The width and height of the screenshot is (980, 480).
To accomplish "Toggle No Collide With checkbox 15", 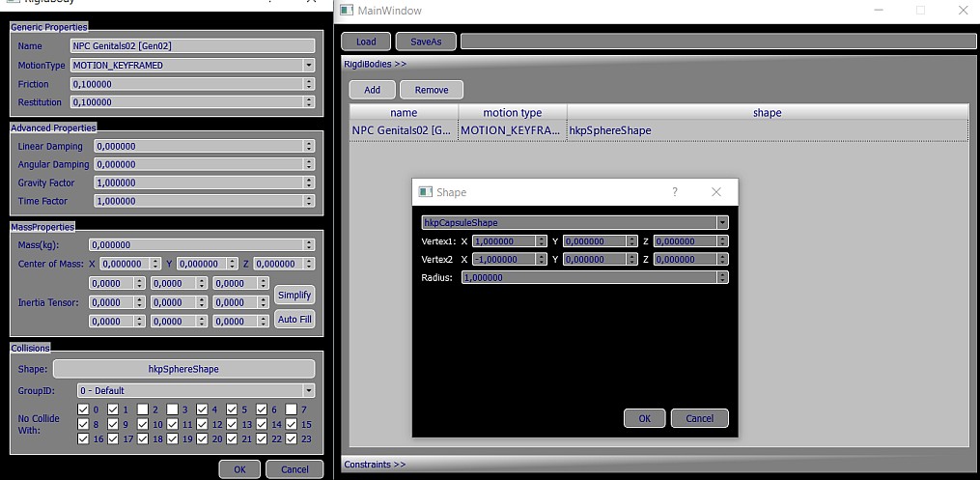I will pos(292,424).
